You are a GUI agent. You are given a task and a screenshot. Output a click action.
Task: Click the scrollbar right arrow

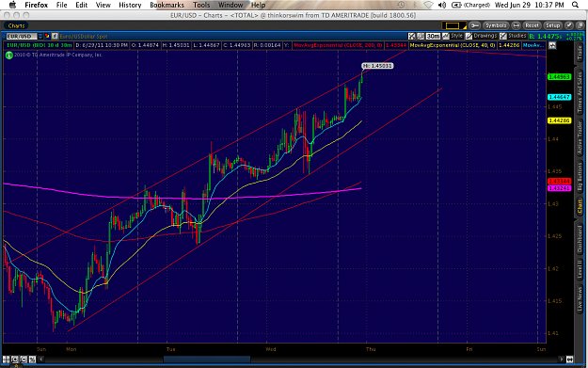562,360
